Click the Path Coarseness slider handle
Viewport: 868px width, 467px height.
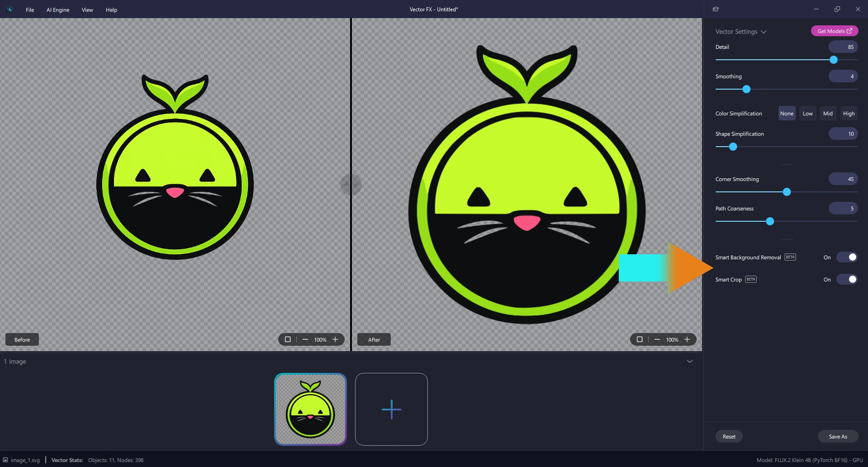770,221
